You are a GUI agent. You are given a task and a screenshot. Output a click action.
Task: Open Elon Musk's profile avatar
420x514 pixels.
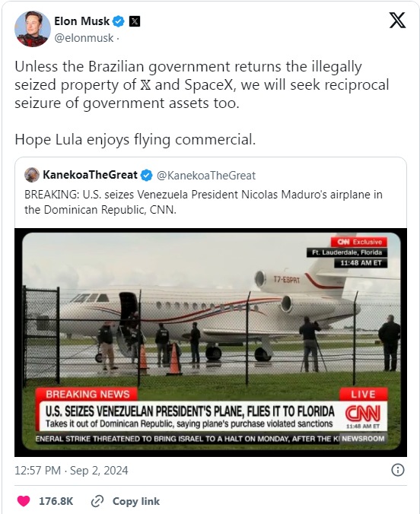[x=33, y=29]
